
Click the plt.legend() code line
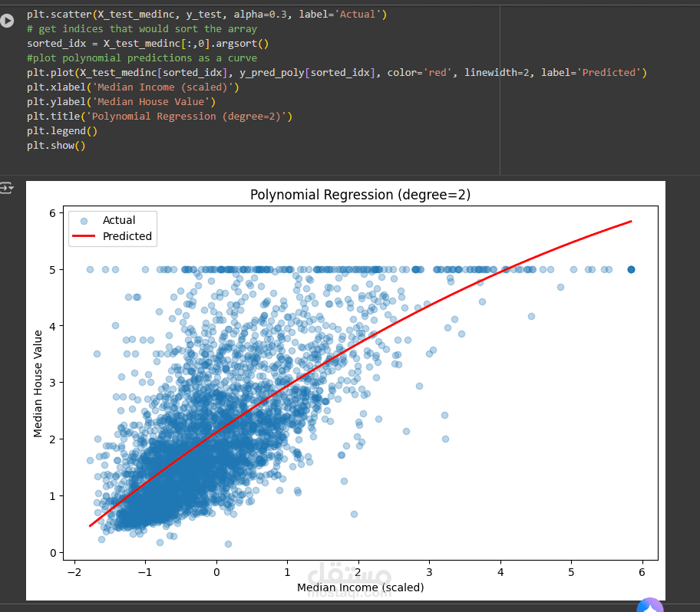pos(62,131)
